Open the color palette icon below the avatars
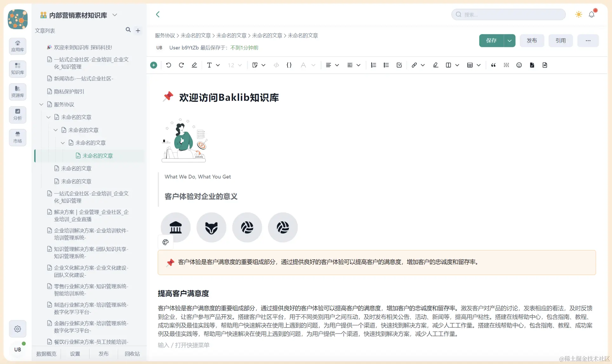Screen dimensions: 612x364 point(165,242)
